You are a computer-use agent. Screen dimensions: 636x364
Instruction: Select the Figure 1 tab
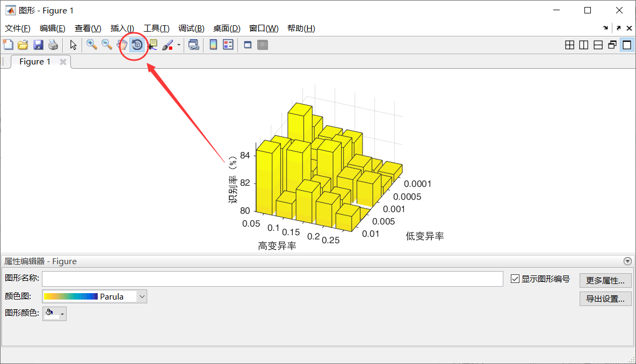point(35,62)
